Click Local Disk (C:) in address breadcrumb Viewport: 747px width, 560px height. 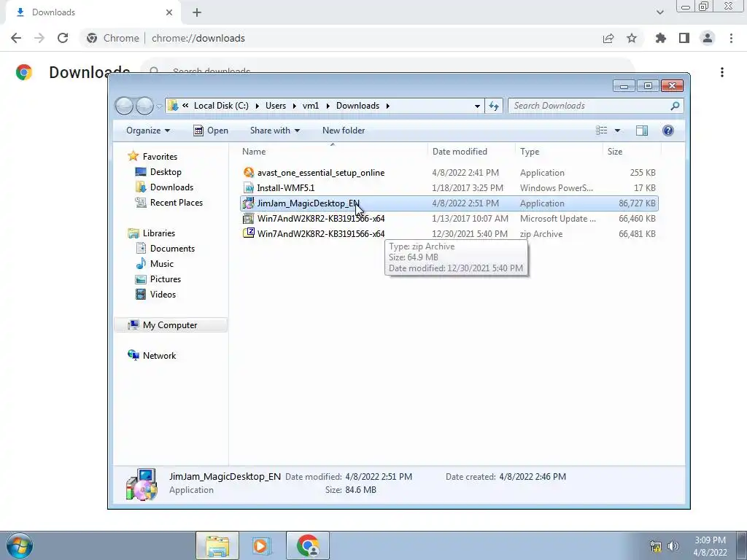(221, 106)
